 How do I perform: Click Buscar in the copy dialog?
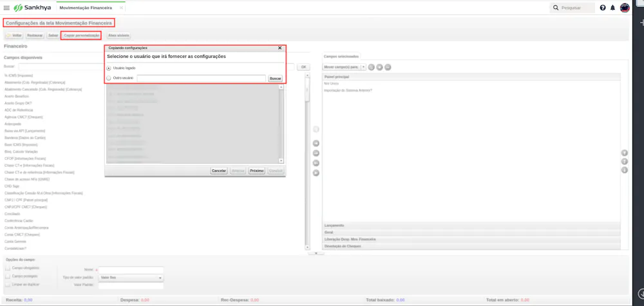tap(275, 78)
